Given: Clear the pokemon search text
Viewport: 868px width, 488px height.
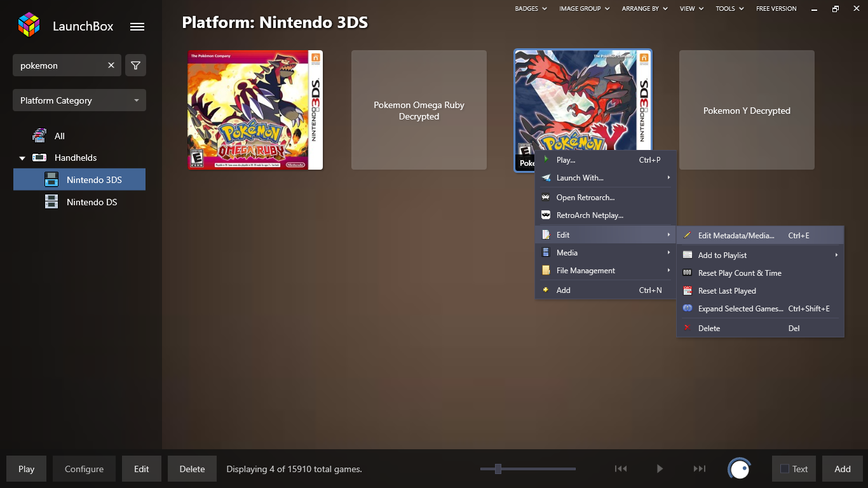Looking at the screenshot, I should coord(111,65).
